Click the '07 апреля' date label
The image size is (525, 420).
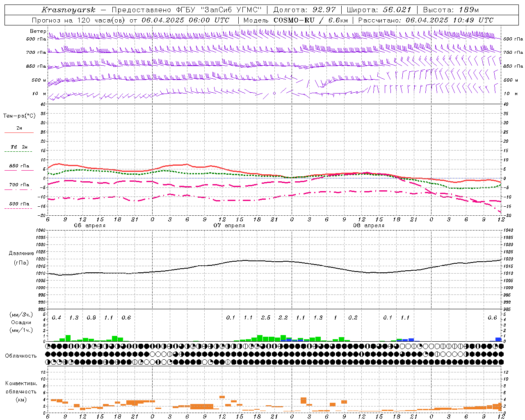tap(229, 226)
